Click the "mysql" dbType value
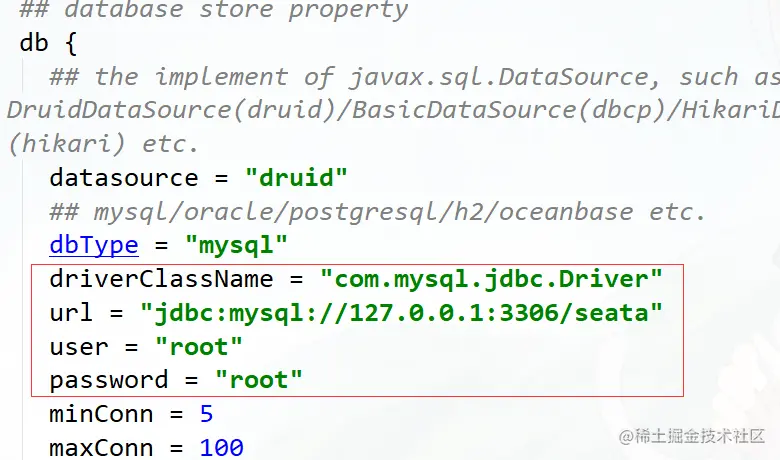Image resolution: width=780 pixels, height=460 pixels. [236, 246]
